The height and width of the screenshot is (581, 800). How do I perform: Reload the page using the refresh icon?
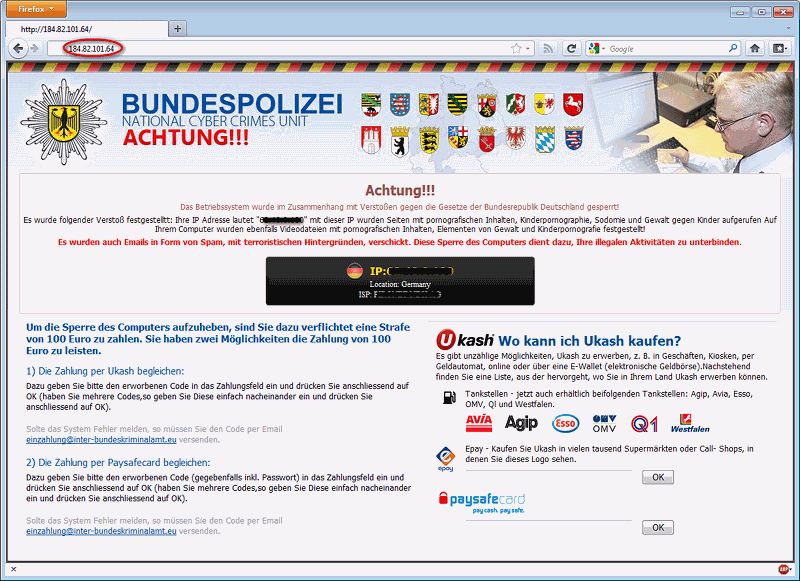[572, 48]
